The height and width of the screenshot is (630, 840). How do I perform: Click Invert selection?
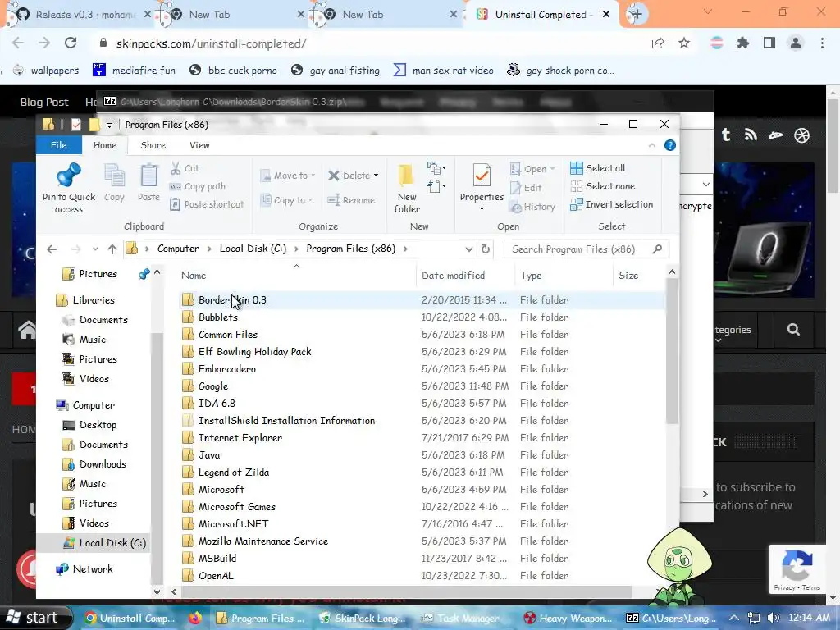tap(612, 204)
